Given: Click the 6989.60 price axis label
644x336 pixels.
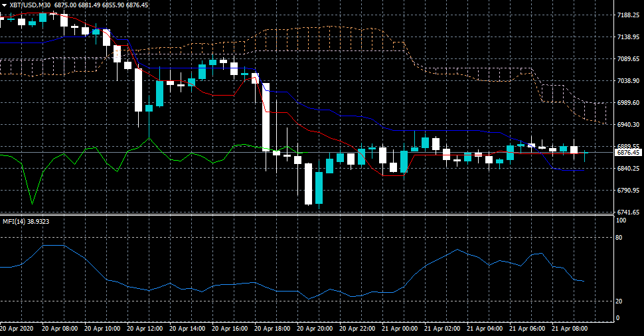Looking at the screenshot, I should click(628, 103).
